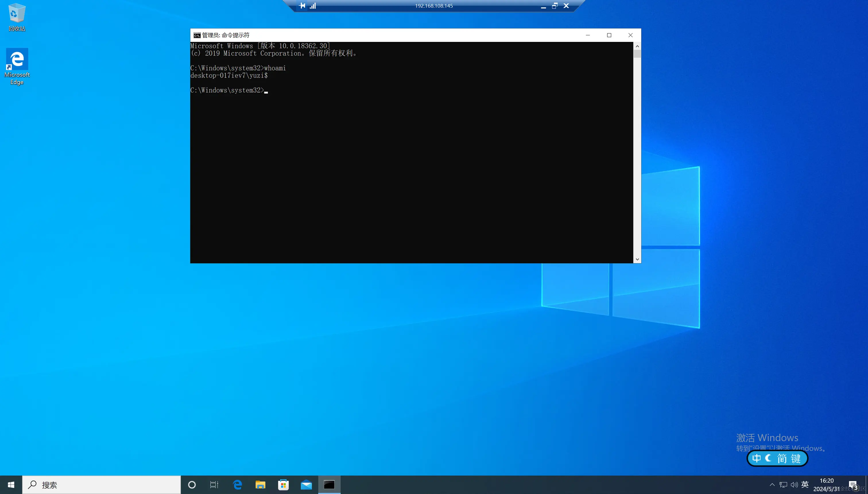
Task: Launch Edge from the taskbar
Action: (237, 485)
